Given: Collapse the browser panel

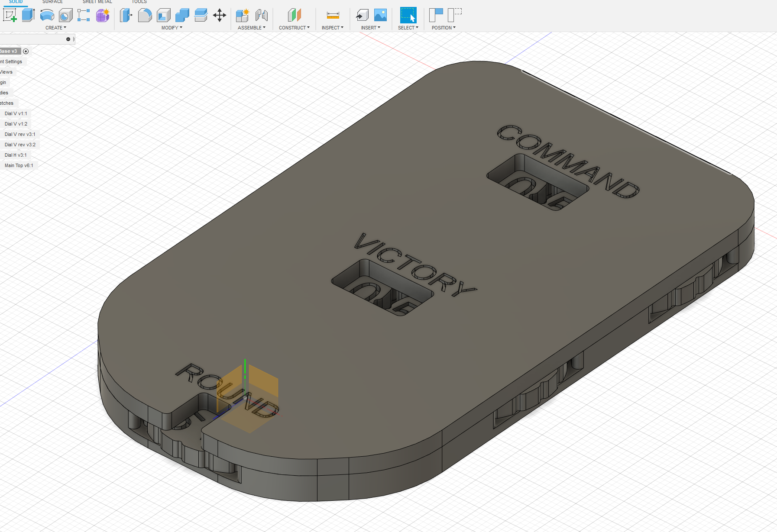Looking at the screenshot, I should 68,39.
